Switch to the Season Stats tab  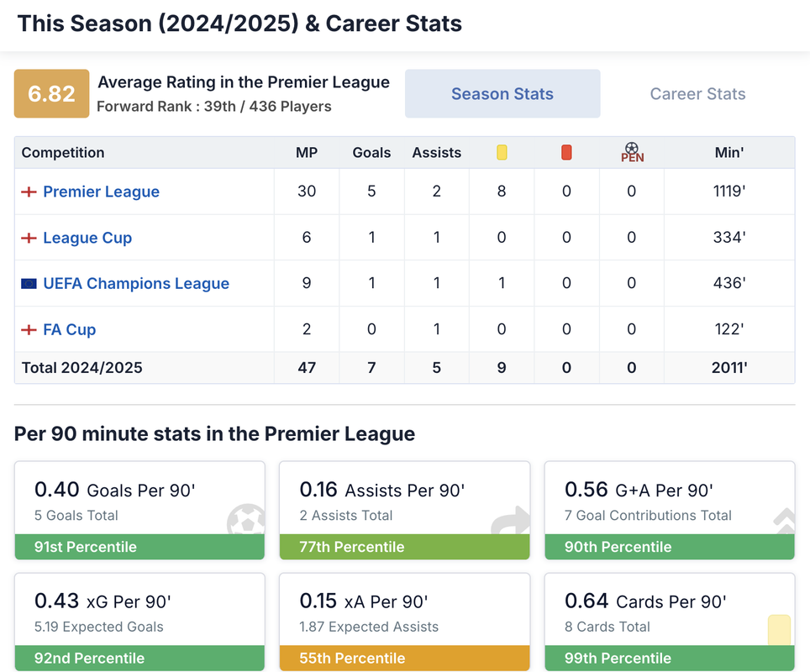[x=502, y=94]
